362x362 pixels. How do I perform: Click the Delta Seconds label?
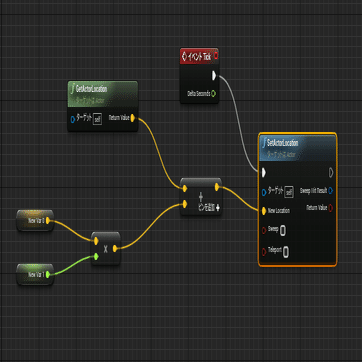point(199,94)
